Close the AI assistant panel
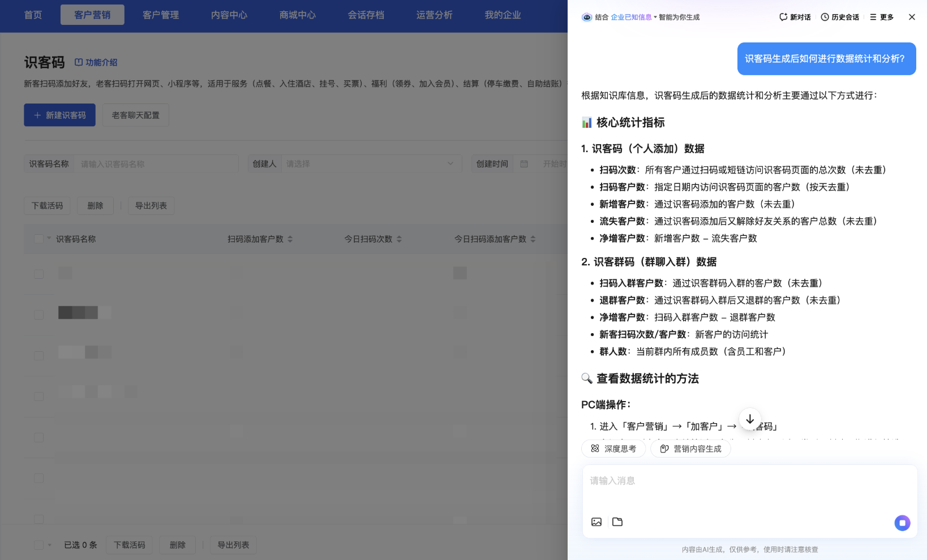 tap(912, 17)
